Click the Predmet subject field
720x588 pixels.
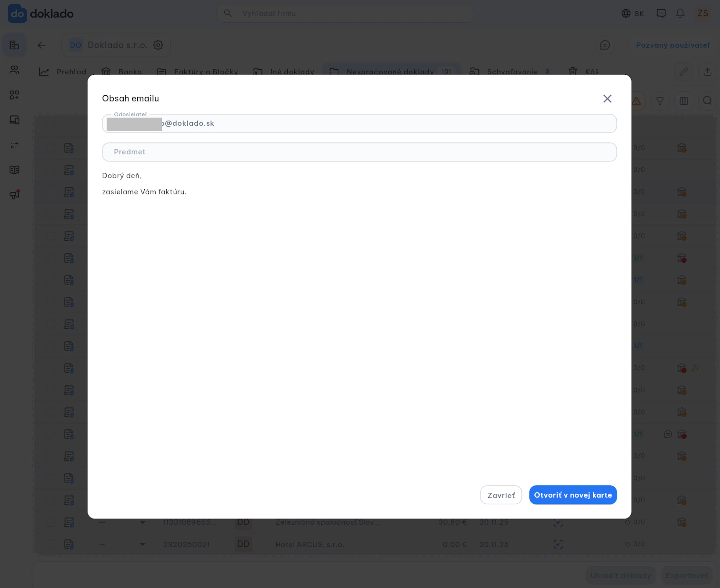359,152
